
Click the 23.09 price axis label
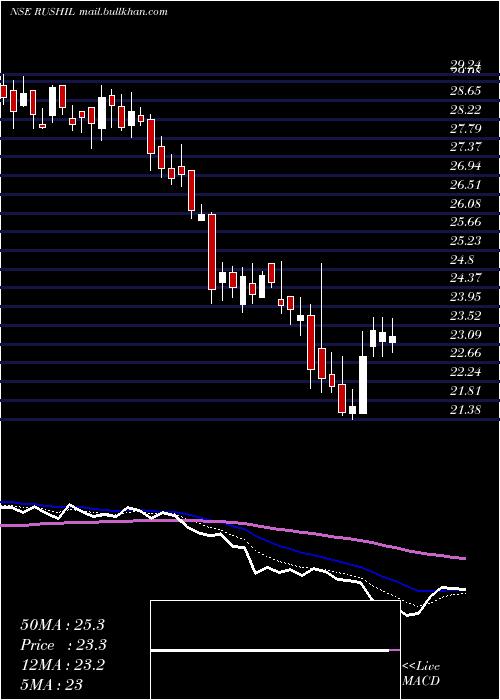coord(465,334)
